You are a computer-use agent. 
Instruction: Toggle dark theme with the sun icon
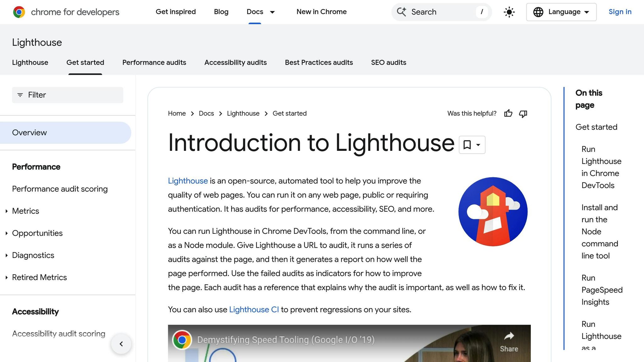point(509,12)
